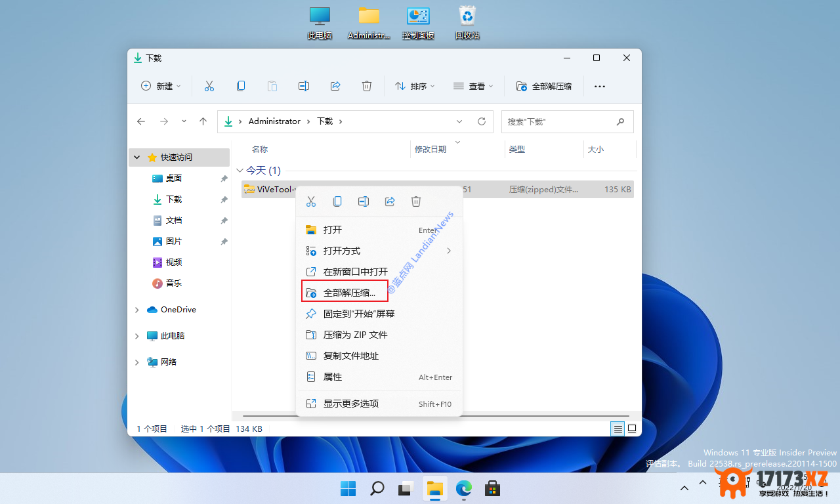Click the Share icon in the context menu
Image resolution: width=840 pixels, height=504 pixels.
pos(390,201)
